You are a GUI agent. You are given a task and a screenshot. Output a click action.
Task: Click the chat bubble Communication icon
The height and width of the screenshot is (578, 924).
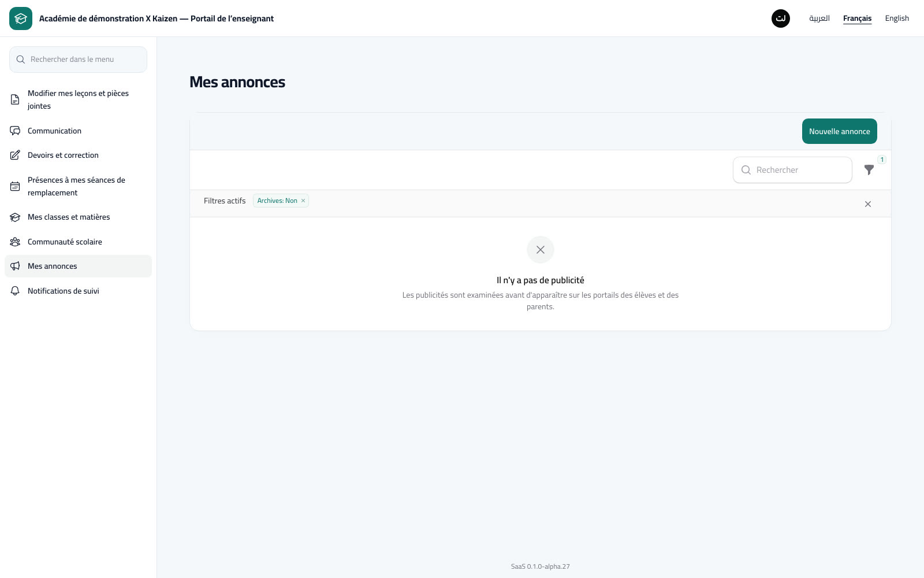coord(15,131)
